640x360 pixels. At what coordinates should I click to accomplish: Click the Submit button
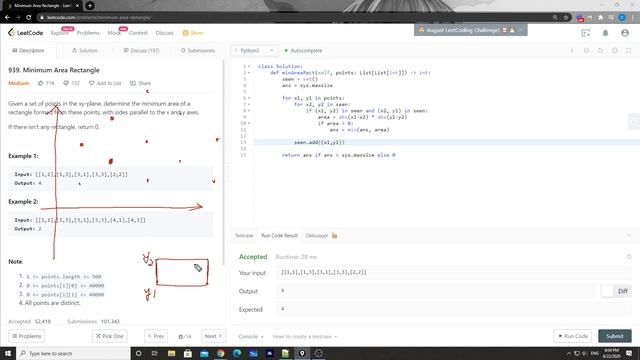[615, 336]
